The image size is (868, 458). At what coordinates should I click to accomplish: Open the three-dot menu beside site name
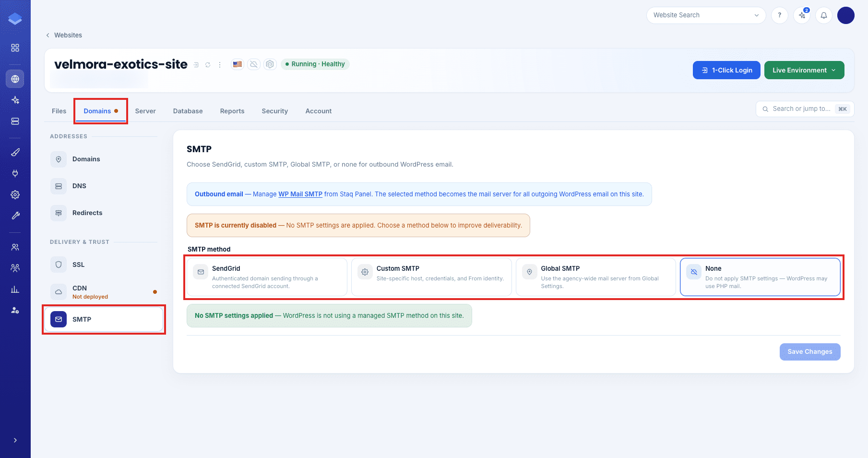220,65
